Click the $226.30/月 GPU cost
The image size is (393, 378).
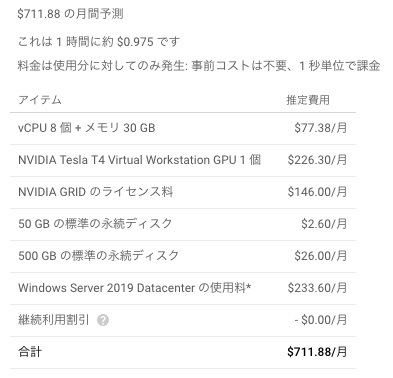[317, 160]
